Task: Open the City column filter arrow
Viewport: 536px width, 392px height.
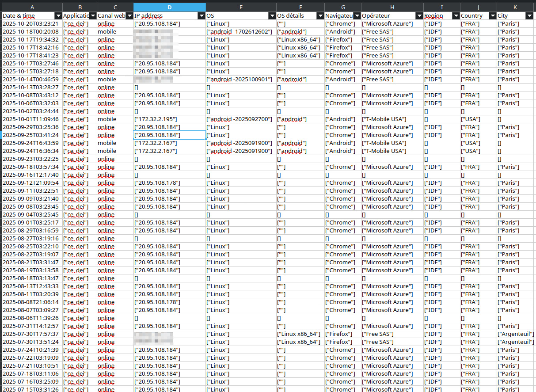Action: pyautogui.click(x=529, y=16)
